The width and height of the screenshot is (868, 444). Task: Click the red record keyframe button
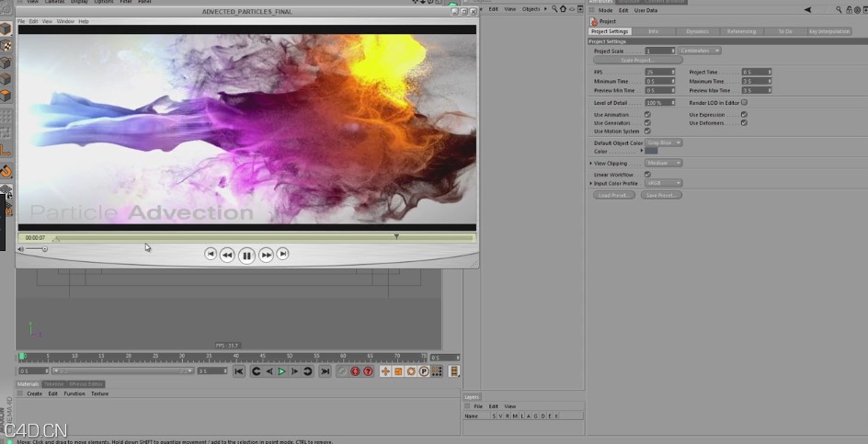355,371
